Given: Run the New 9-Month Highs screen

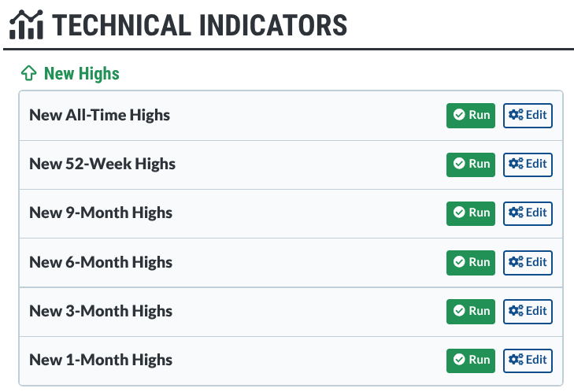Looking at the screenshot, I should click(x=471, y=213).
